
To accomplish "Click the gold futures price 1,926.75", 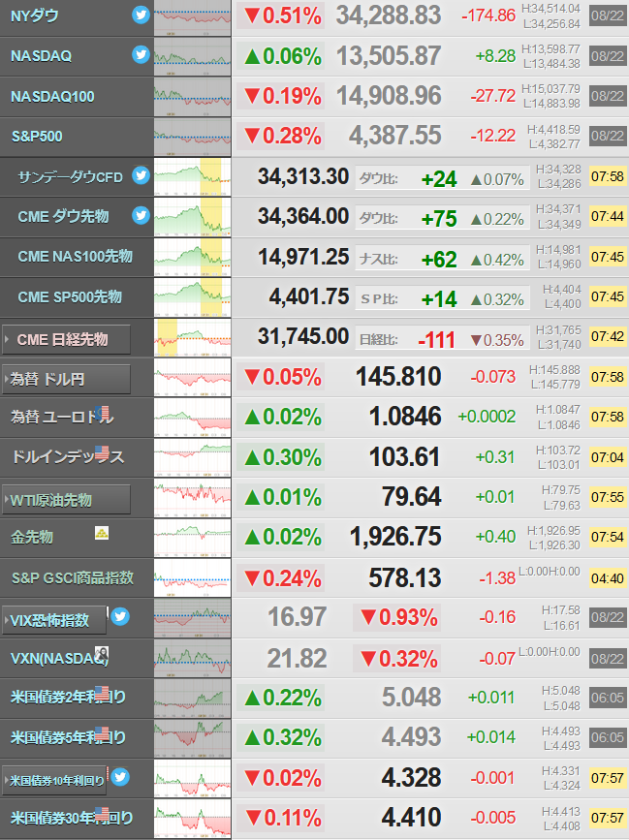I will tap(395, 536).
